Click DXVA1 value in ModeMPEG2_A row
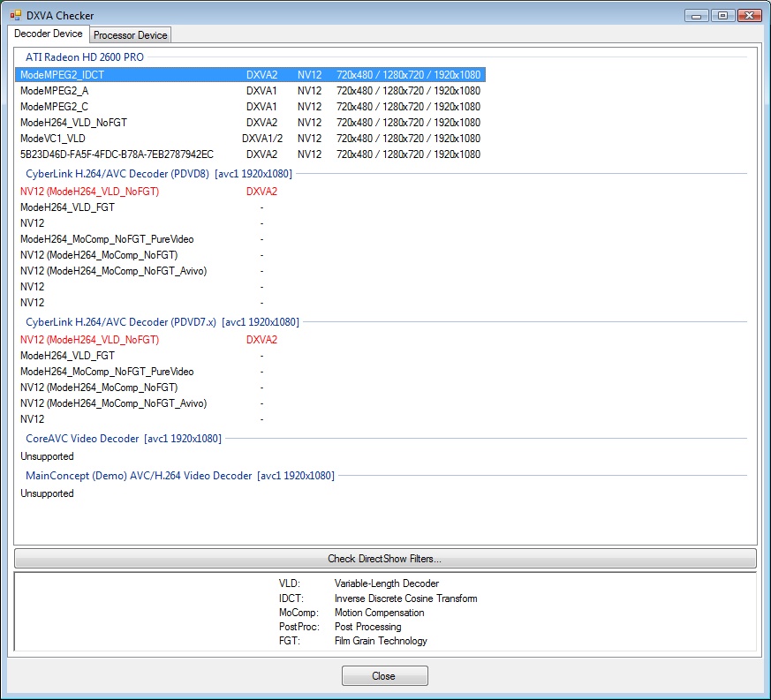Viewport: 771px width, 700px height. click(x=261, y=90)
